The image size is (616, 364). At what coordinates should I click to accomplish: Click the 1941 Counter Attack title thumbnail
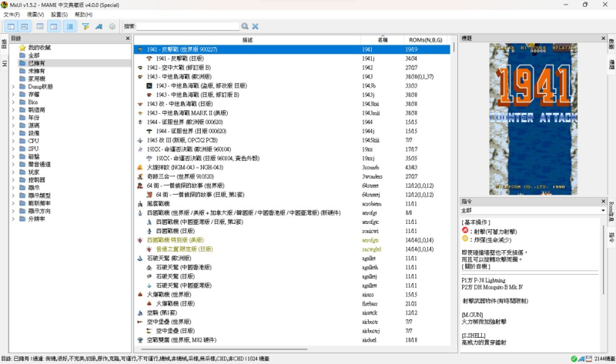(x=533, y=119)
